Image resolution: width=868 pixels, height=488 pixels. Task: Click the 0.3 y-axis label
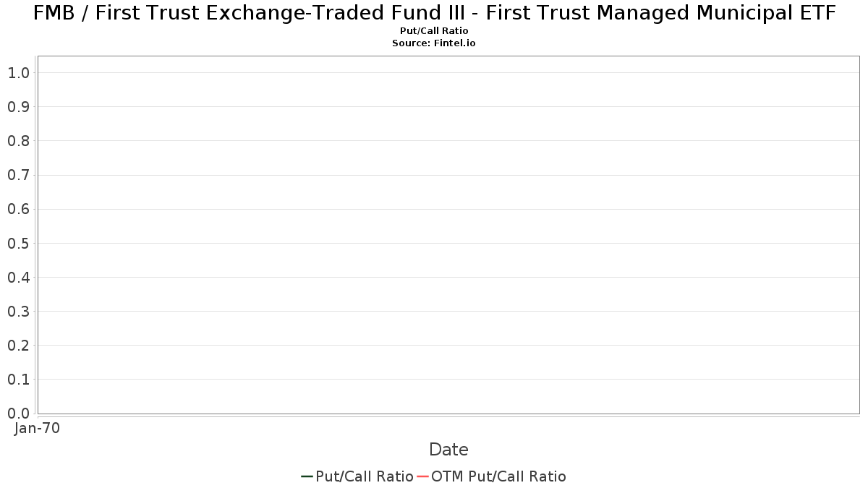18,311
